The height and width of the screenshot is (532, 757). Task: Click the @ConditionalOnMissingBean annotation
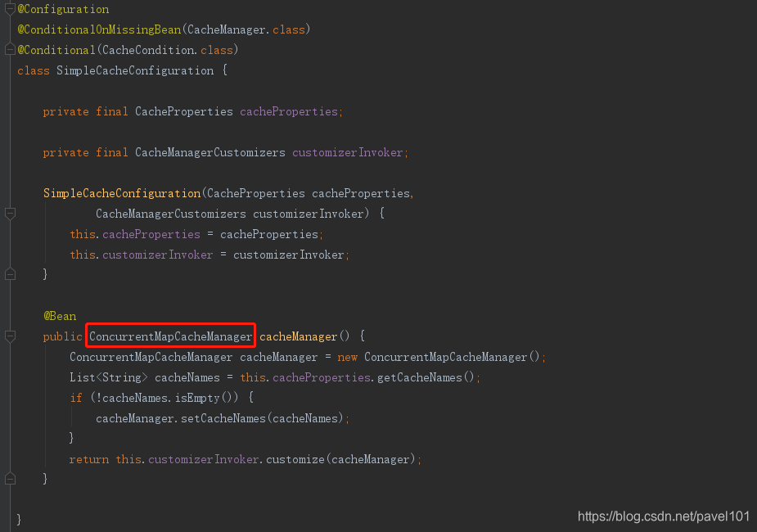[x=99, y=29]
